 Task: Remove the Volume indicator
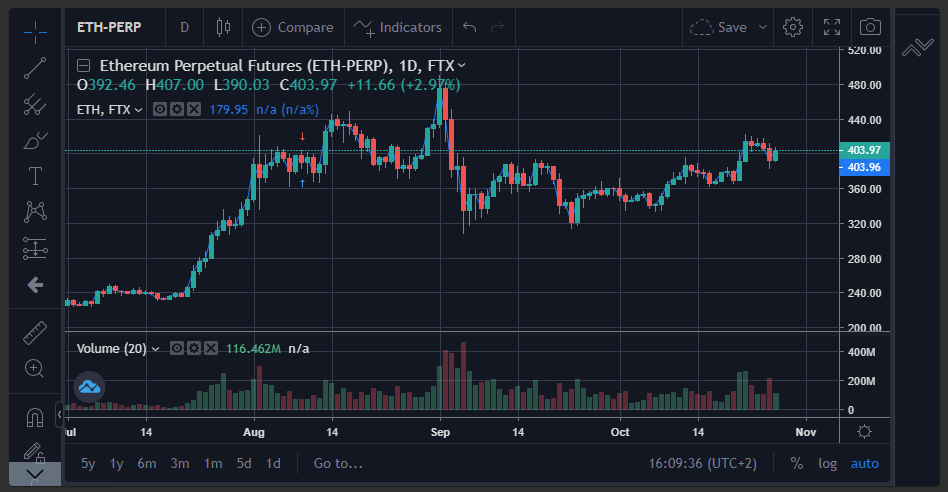210,348
